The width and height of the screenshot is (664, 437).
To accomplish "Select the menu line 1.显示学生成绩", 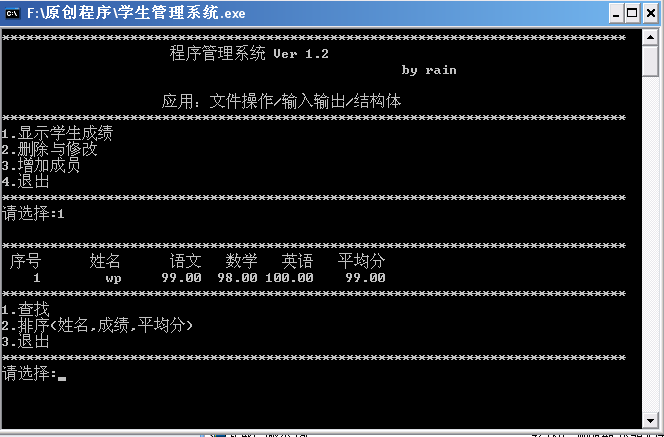I will tap(57, 133).
